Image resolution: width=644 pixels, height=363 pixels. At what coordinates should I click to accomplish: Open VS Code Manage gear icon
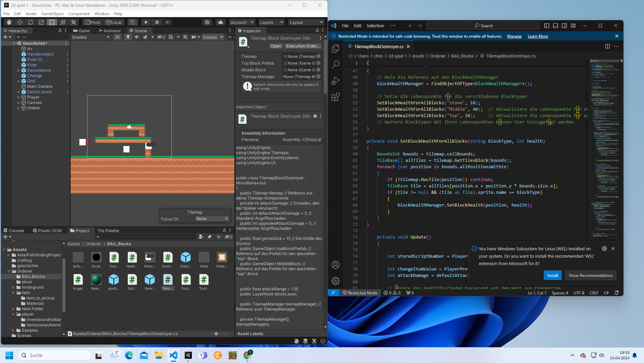coord(335,281)
